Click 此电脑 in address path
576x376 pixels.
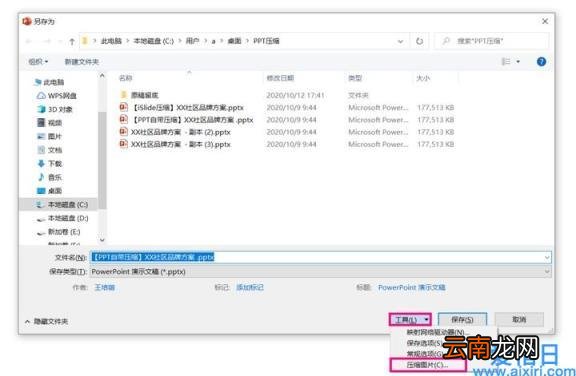[x=111, y=41]
